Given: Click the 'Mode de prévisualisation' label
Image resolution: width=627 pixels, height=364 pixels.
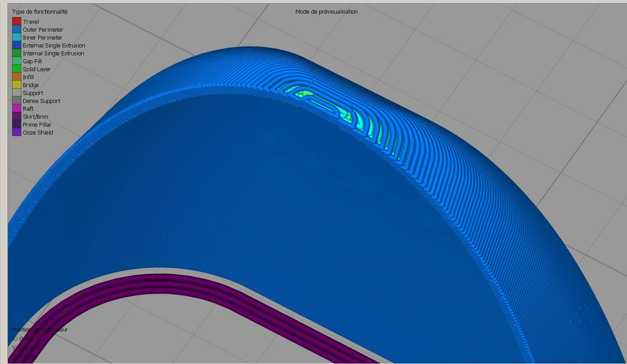Looking at the screenshot, I should point(326,12).
